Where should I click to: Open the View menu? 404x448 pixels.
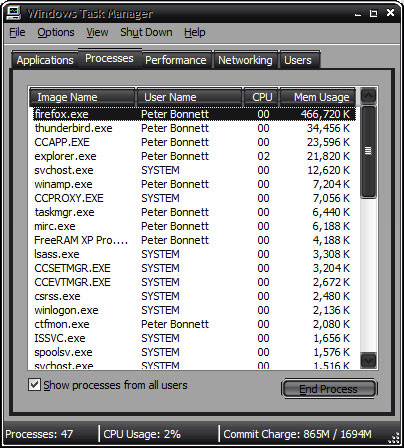tap(97, 33)
